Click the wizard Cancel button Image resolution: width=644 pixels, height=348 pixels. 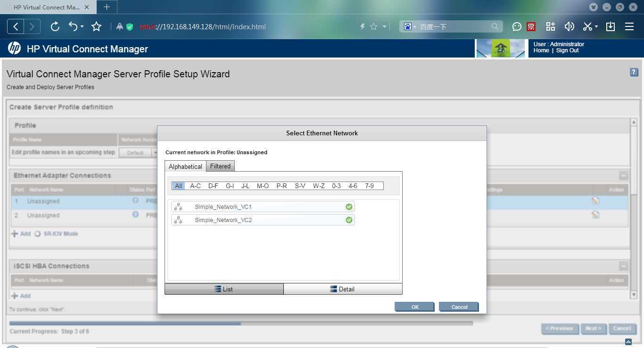622,329
